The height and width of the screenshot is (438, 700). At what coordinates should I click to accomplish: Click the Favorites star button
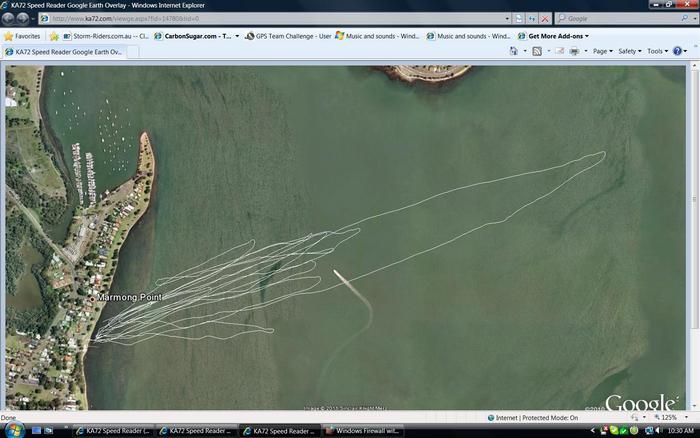[x=22, y=36]
